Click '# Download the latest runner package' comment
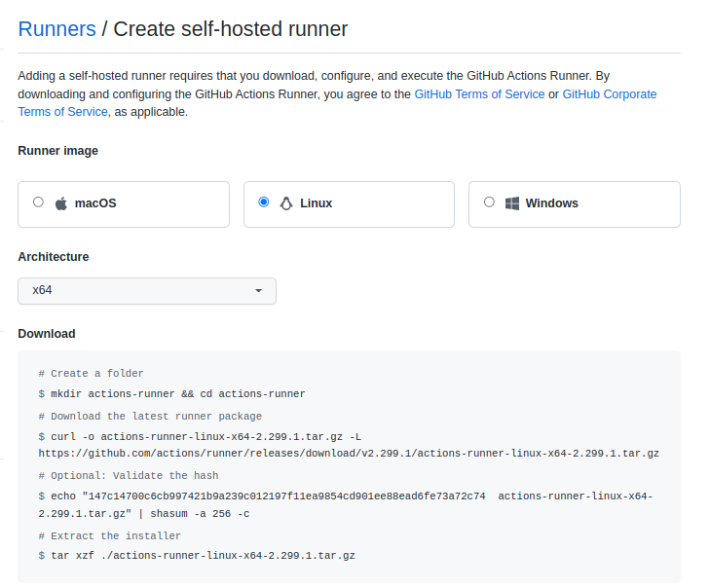 point(150,416)
